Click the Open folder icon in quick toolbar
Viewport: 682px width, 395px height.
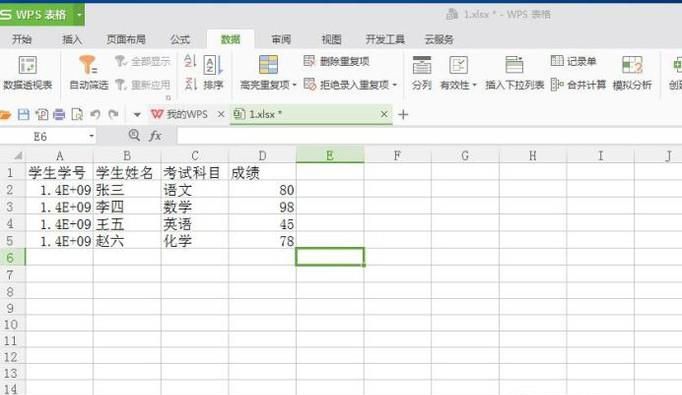(x=5, y=115)
